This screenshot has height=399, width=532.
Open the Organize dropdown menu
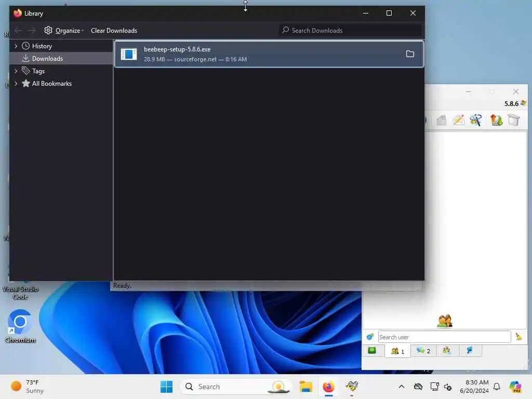(64, 31)
